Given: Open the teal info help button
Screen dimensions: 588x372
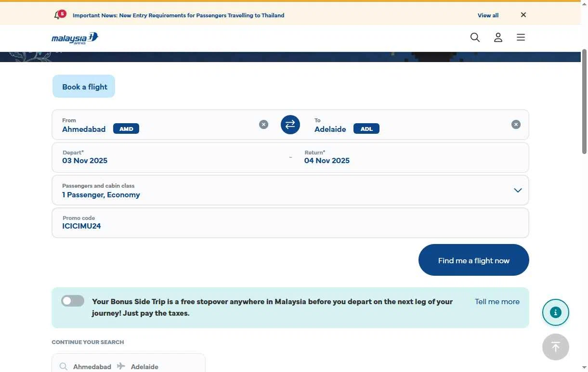Looking at the screenshot, I should tap(556, 312).
